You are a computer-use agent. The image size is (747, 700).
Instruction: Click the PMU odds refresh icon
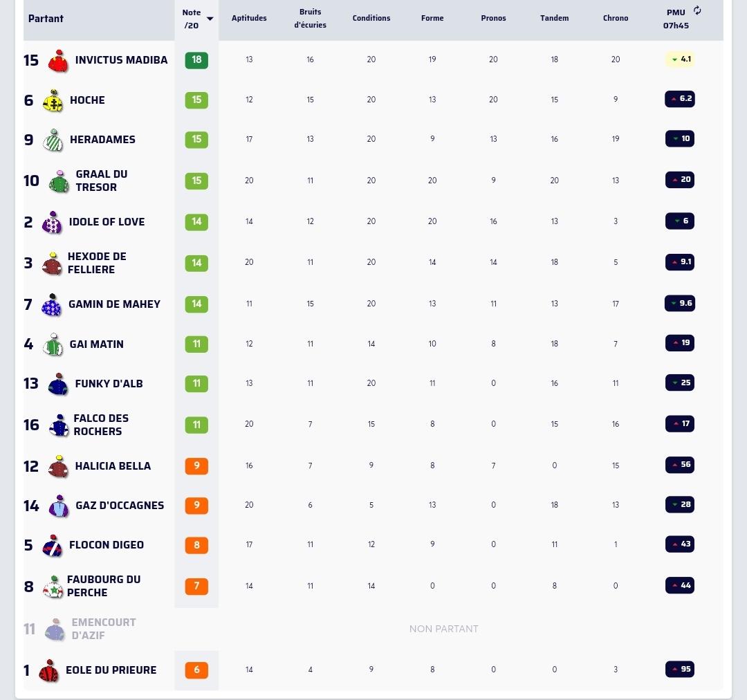tap(697, 10)
